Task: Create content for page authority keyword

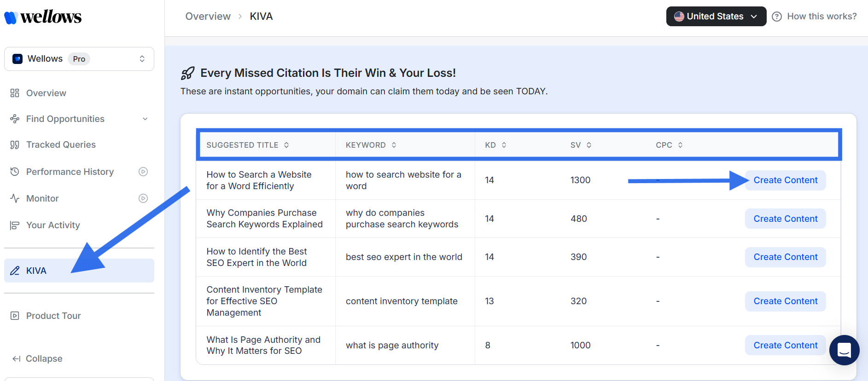Action: pos(785,345)
